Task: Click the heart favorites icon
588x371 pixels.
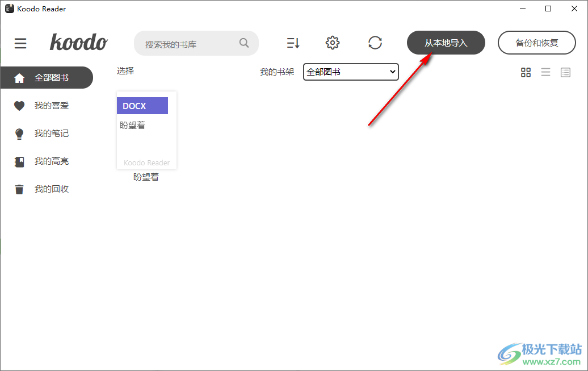Action: coord(19,106)
